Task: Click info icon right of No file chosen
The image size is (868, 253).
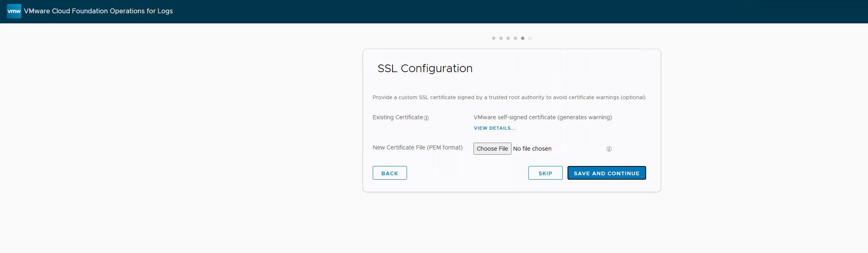Action: 609,149
